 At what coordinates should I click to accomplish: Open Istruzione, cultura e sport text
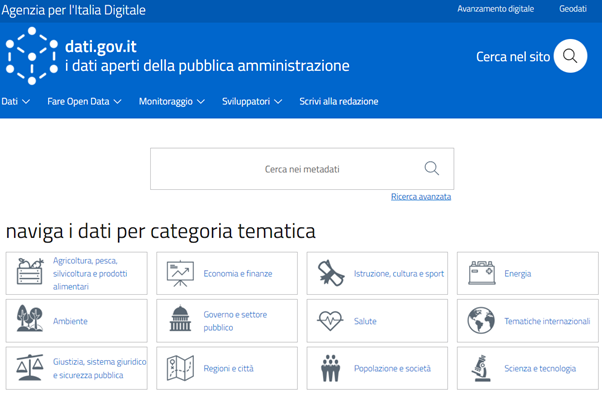[399, 274]
